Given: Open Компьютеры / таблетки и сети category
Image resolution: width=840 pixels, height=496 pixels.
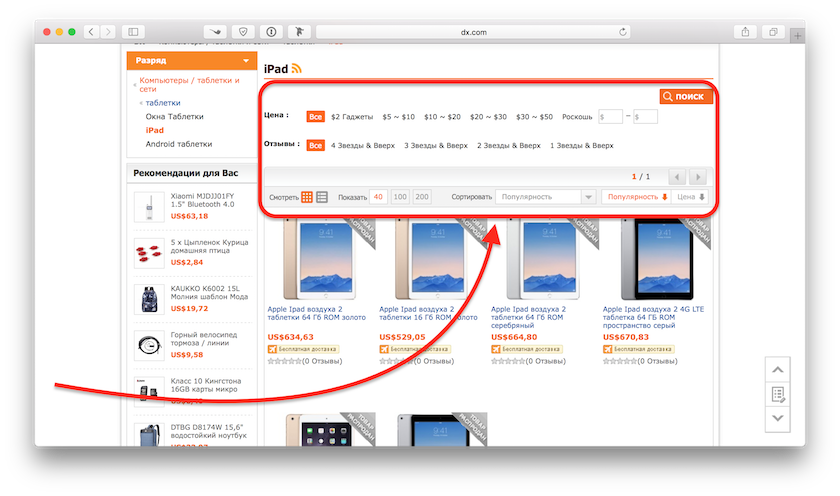Looking at the screenshot, I should (x=189, y=85).
